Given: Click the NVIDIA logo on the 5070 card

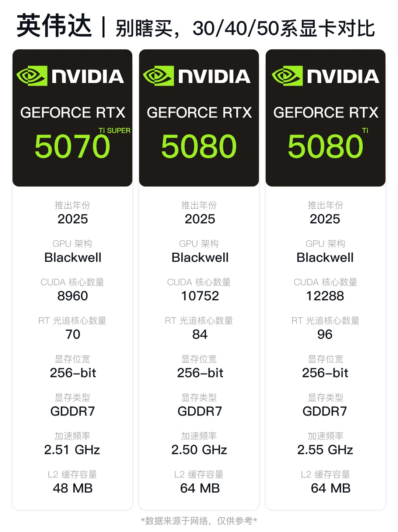Looking at the screenshot, I should pyautogui.click(x=70, y=76).
